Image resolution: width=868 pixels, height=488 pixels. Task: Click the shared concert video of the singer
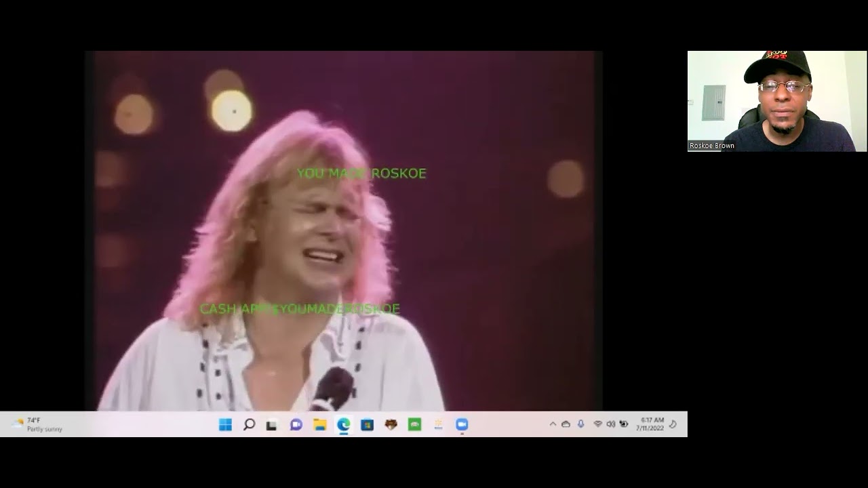pyautogui.click(x=344, y=230)
